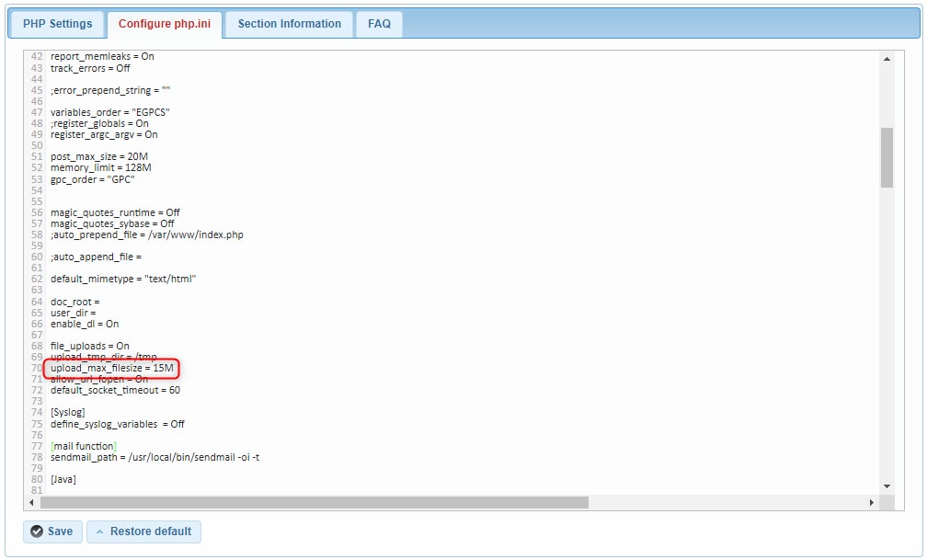Click the Save button
The image size is (927, 560).
click(x=52, y=531)
